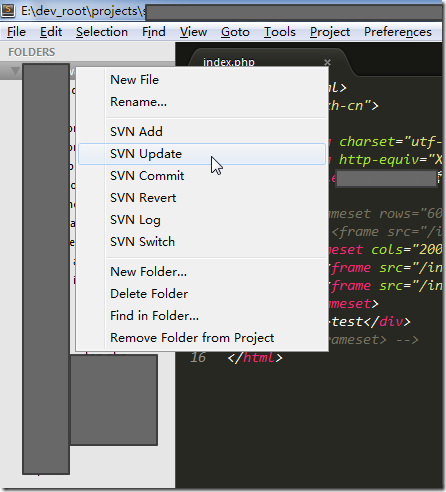
Task: Choose Rename... from context menu
Action: tap(202, 102)
